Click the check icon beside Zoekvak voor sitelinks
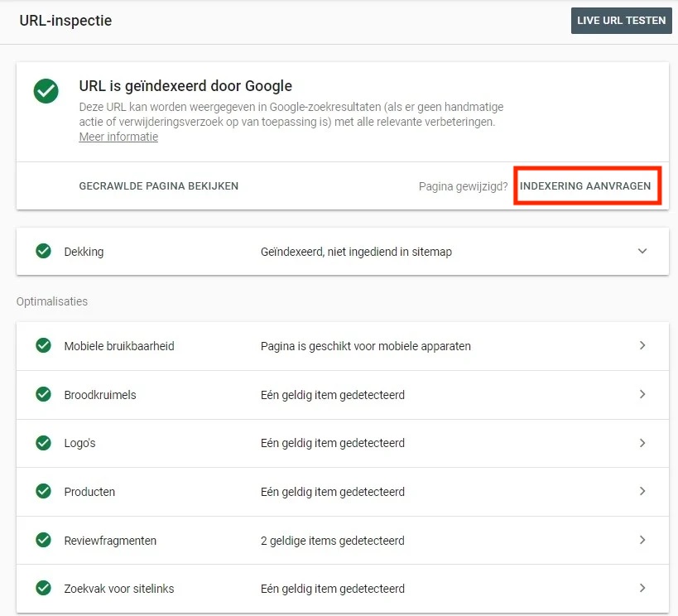Viewport: 678px width, 616px height. click(43, 588)
